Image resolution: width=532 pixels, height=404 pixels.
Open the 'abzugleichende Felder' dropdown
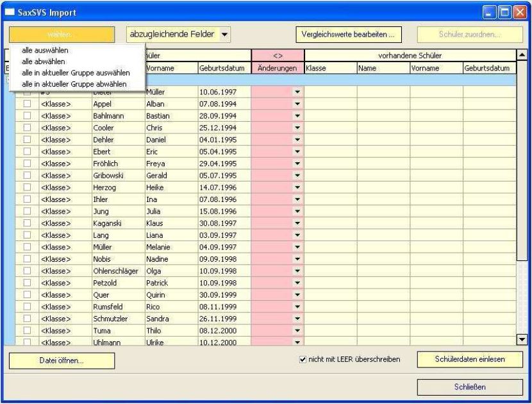[224, 34]
